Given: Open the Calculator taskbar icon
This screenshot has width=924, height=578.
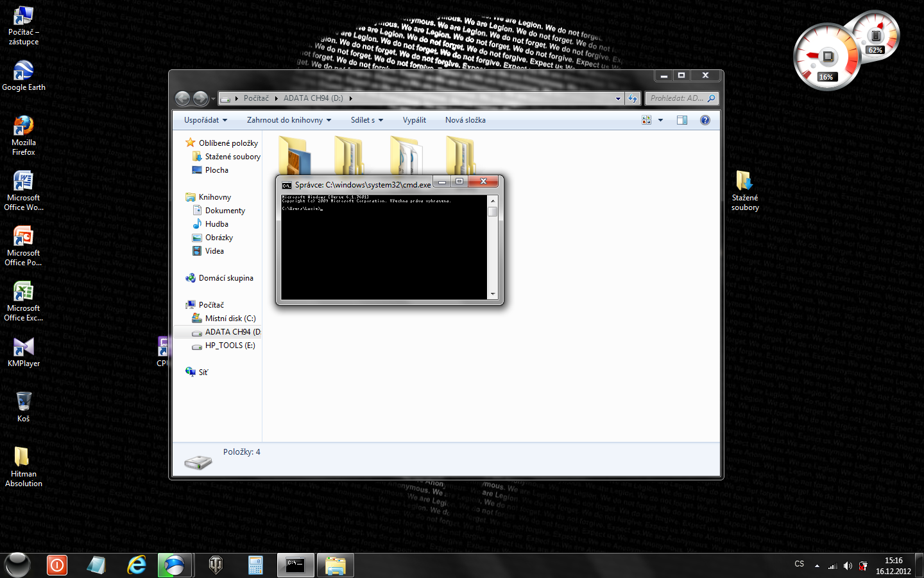Looking at the screenshot, I should click(256, 566).
